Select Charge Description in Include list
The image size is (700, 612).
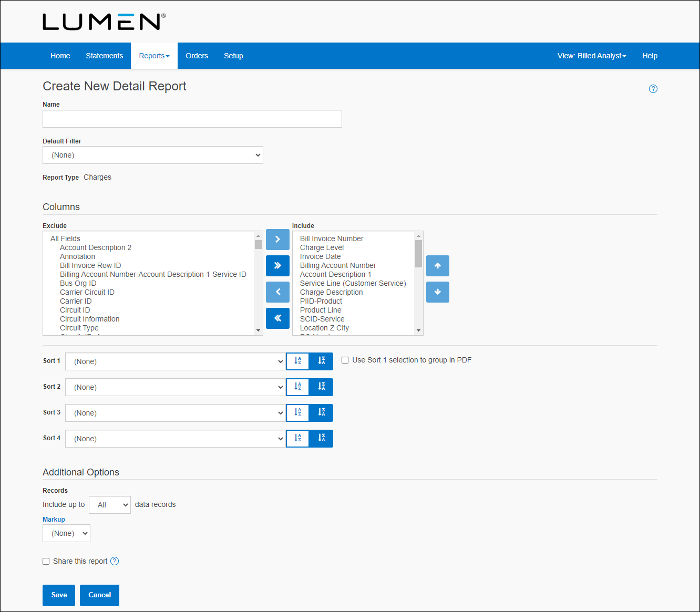[x=331, y=292]
